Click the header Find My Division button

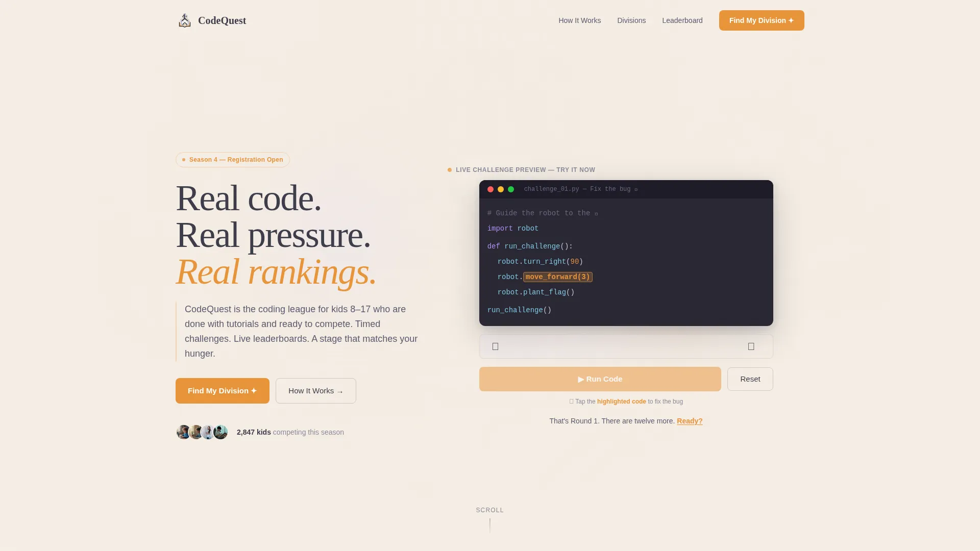[x=762, y=20]
